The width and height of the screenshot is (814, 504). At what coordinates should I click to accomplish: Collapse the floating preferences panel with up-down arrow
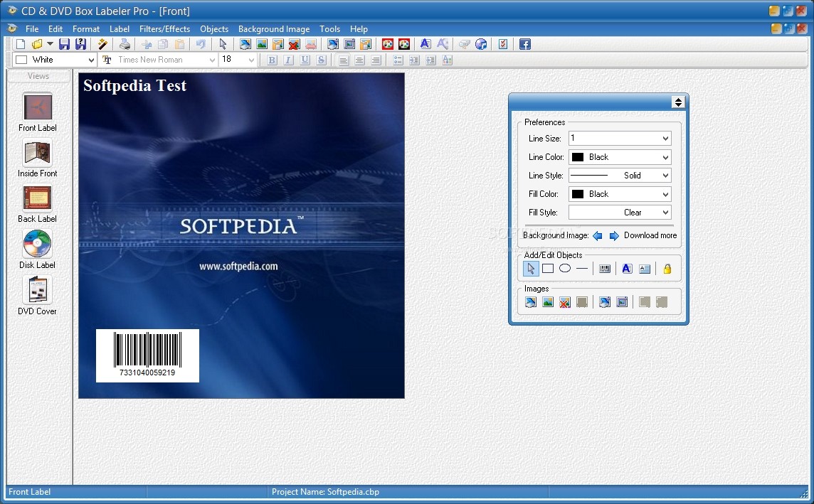(678, 102)
